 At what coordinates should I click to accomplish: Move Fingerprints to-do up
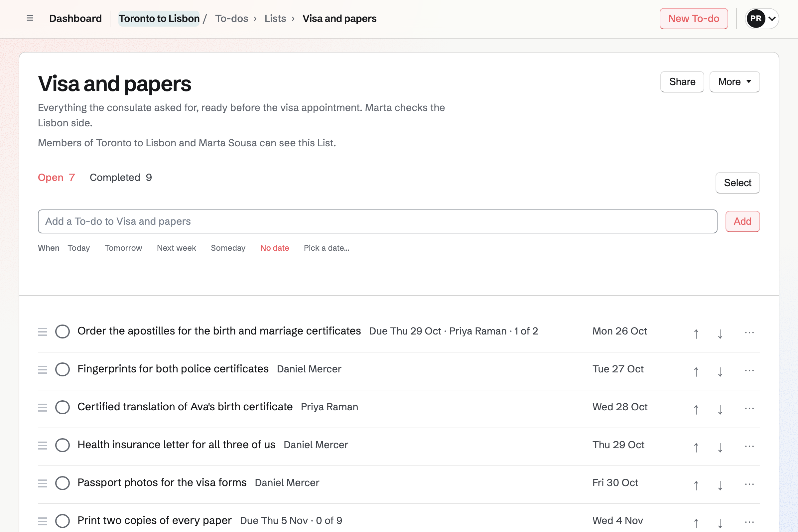pyautogui.click(x=696, y=371)
